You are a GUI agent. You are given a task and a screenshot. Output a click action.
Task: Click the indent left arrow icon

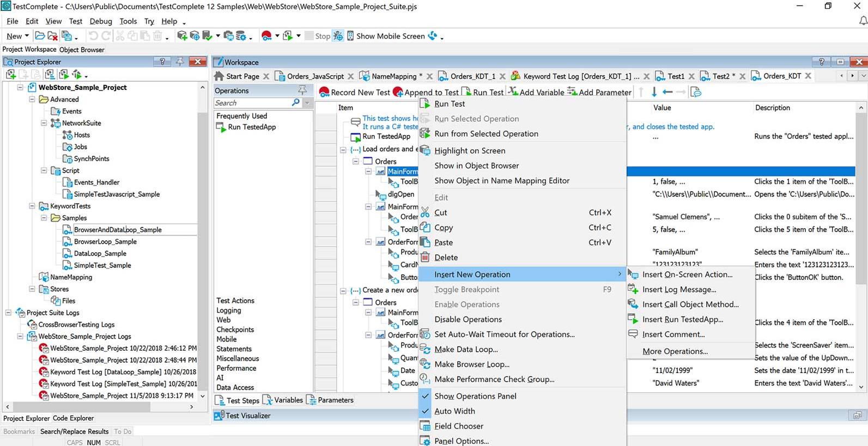[x=667, y=92]
